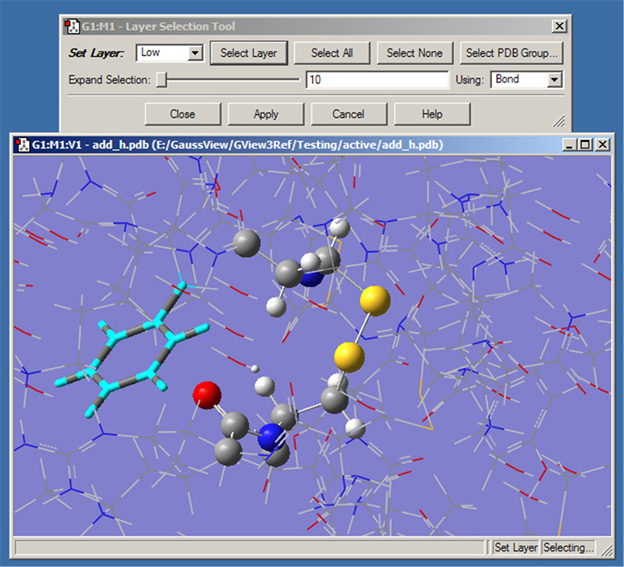Screen dimensions: 624x567
Task: Choose the Select None button
Action: 415,53
